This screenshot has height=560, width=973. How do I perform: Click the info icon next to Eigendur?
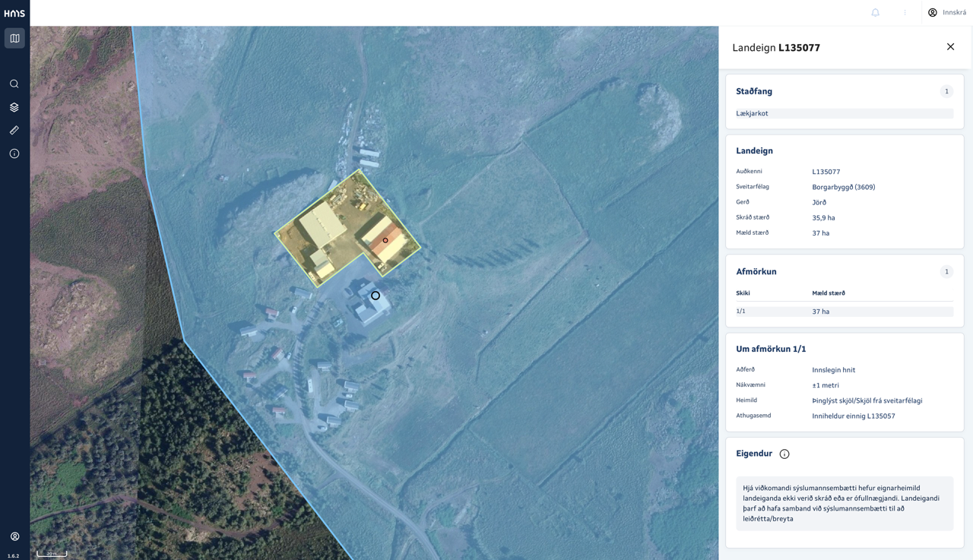(784, 454)
